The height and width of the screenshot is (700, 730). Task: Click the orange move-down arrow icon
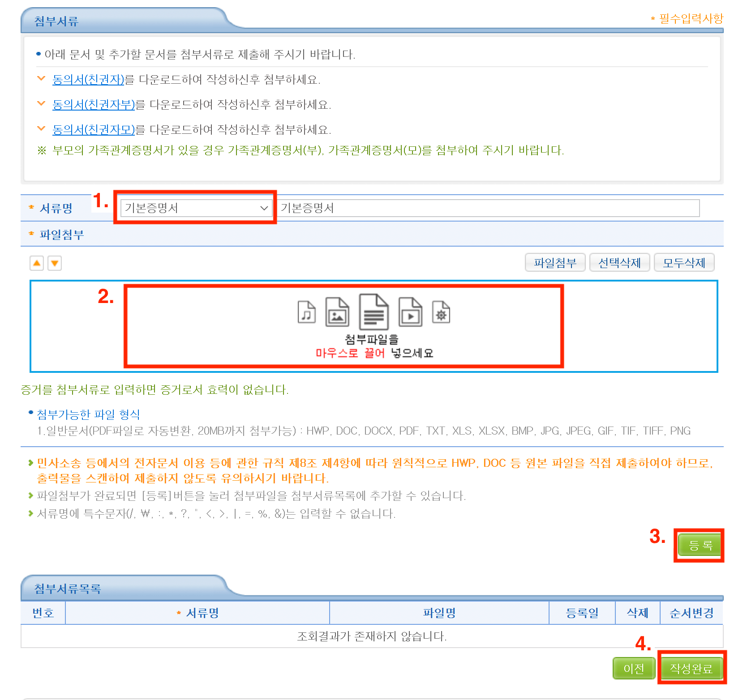[55, 263]
